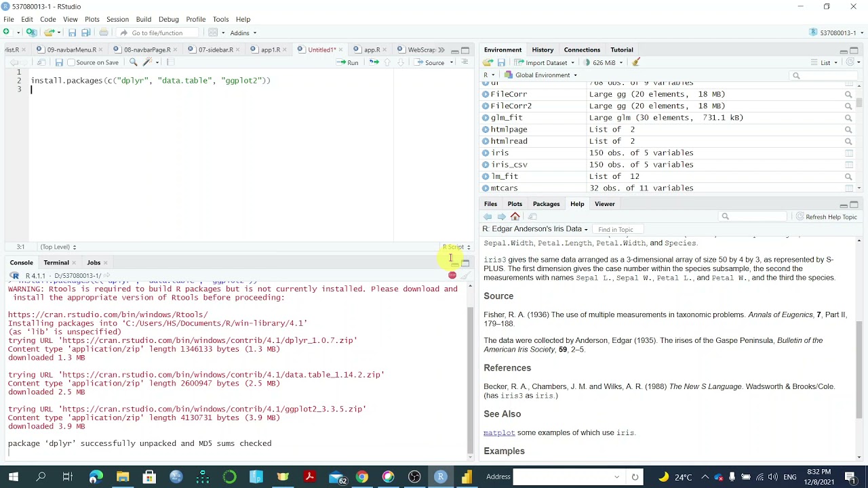Save workspace icon in the Environment pane
Screen dimensions: 868x488
[501, 62]
